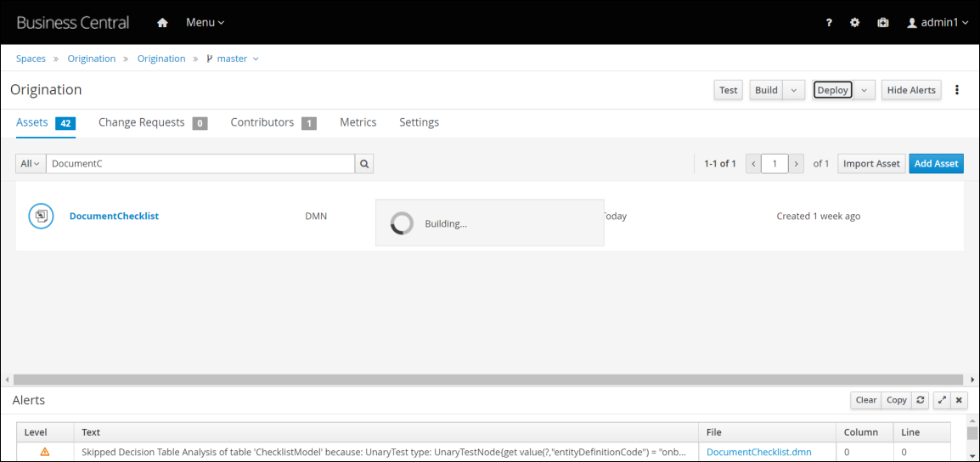The width and height of the screenshot is (980, 462).
Task: Switch to the Contributors tab
Action: coord(273,122)
